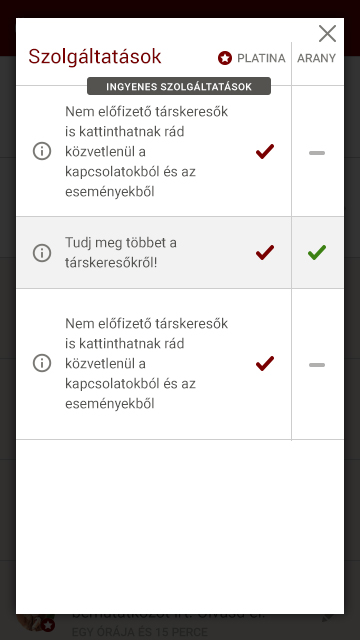Click red Platina checkmark in last row

click(x=265, y=363)
